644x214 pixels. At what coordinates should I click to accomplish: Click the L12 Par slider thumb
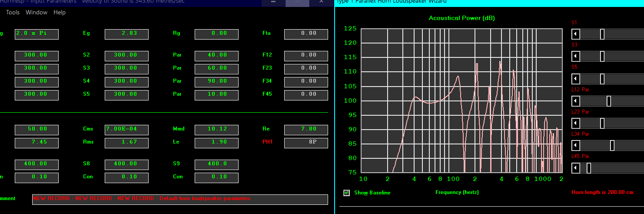[609, 101]
